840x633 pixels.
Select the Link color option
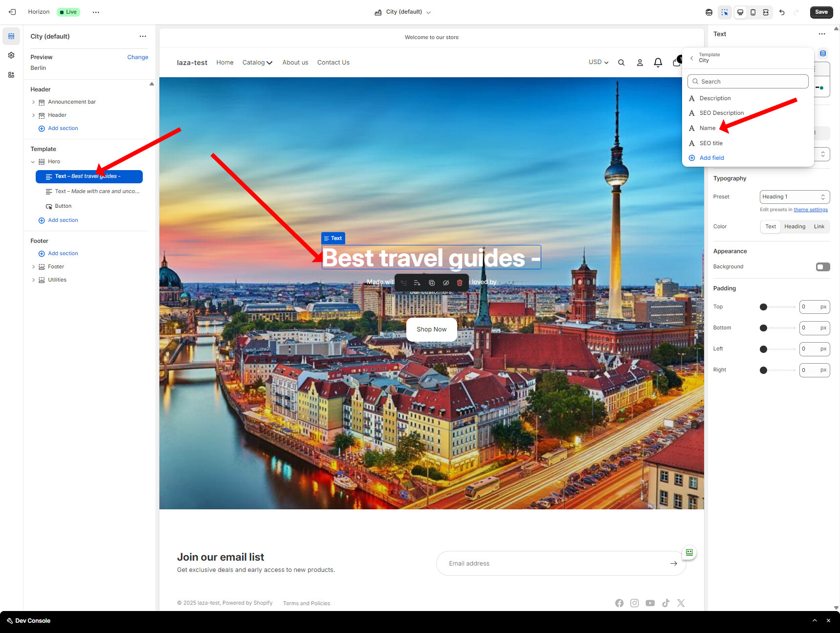[x=819, y=227]
